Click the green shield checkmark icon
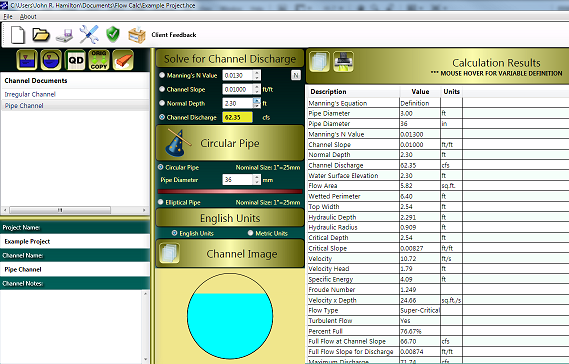Image resolution: width=569 pixels, height=364 pixels. tap(113, 34)
